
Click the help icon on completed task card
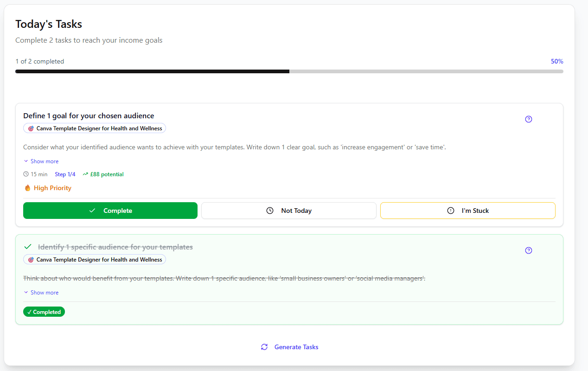pos(529,250)
